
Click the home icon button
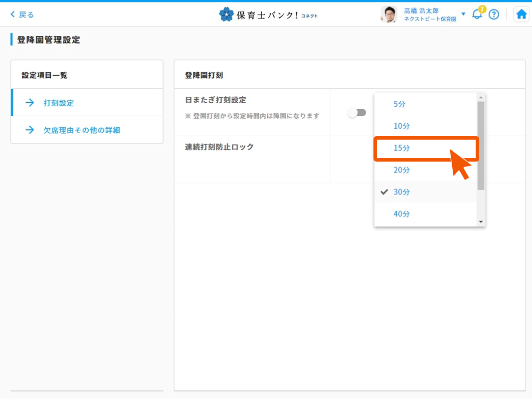[521, 14]
